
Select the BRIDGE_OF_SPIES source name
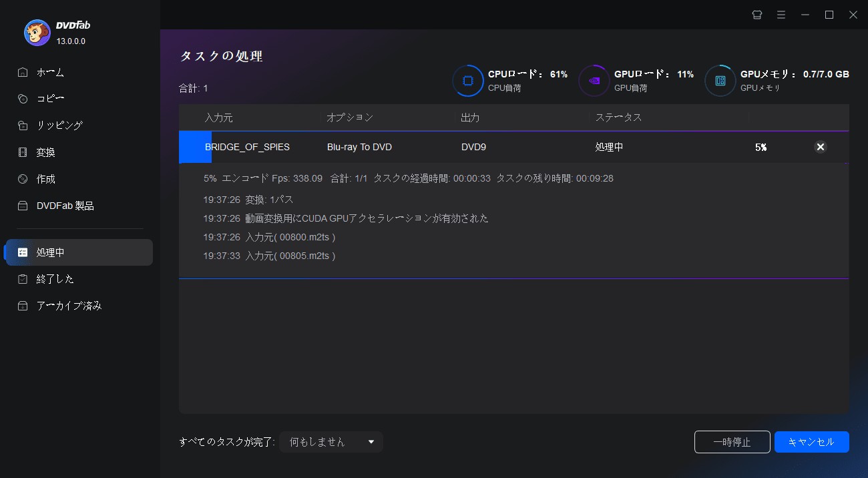coord(247,147)
